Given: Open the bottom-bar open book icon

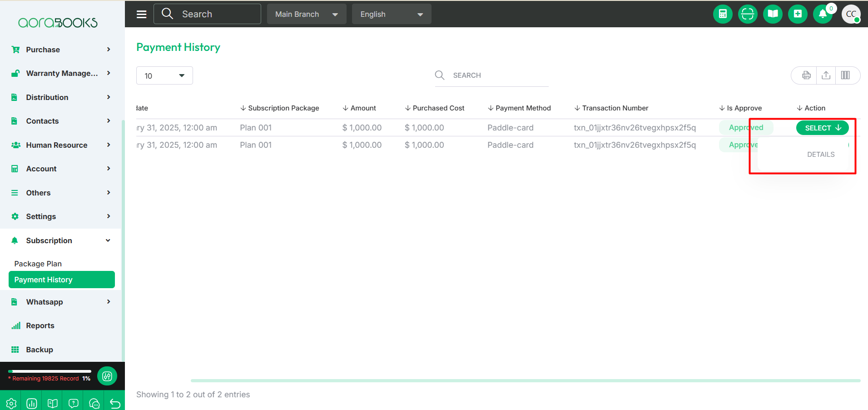Looking at the screenshot, I should tap(53, 403).
